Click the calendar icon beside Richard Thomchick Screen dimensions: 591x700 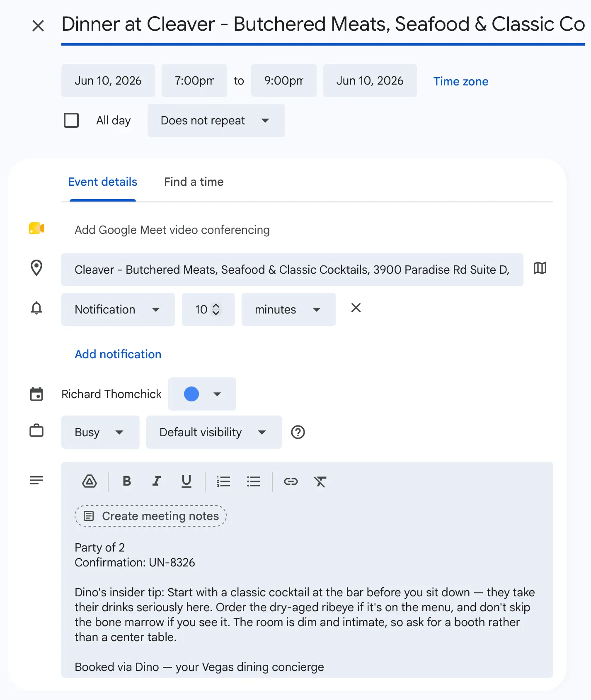36,394
